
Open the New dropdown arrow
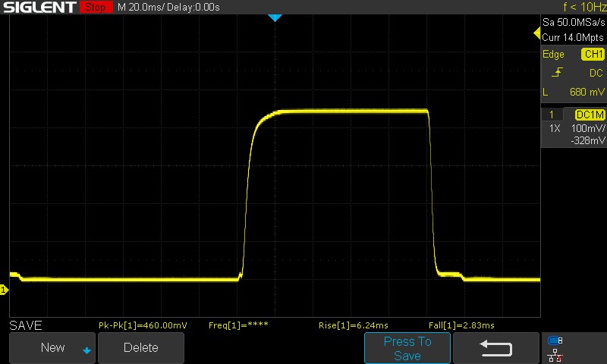click(x=86, y=350)
